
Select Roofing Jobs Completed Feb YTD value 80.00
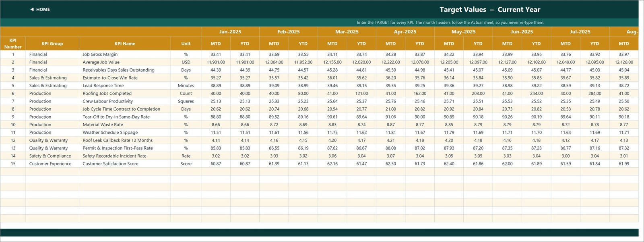pyautogui.click(x=303, y=93)
